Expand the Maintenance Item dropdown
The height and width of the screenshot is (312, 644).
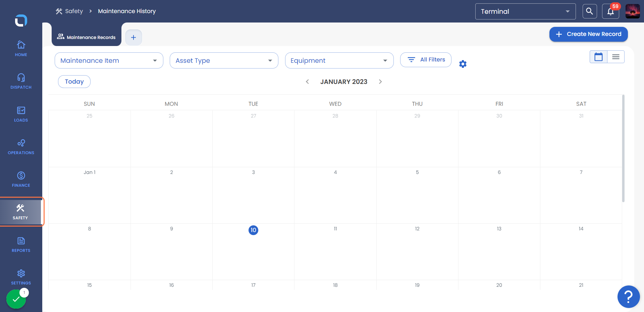tap(109, 60)
